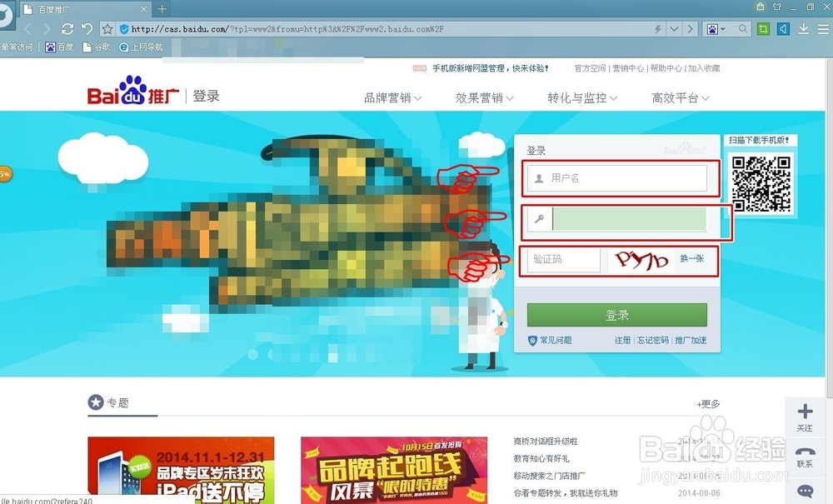833x504 pixels.
Task: Click the 用户名 username input field
Action: pyautogui.click(x=617, y=177)
